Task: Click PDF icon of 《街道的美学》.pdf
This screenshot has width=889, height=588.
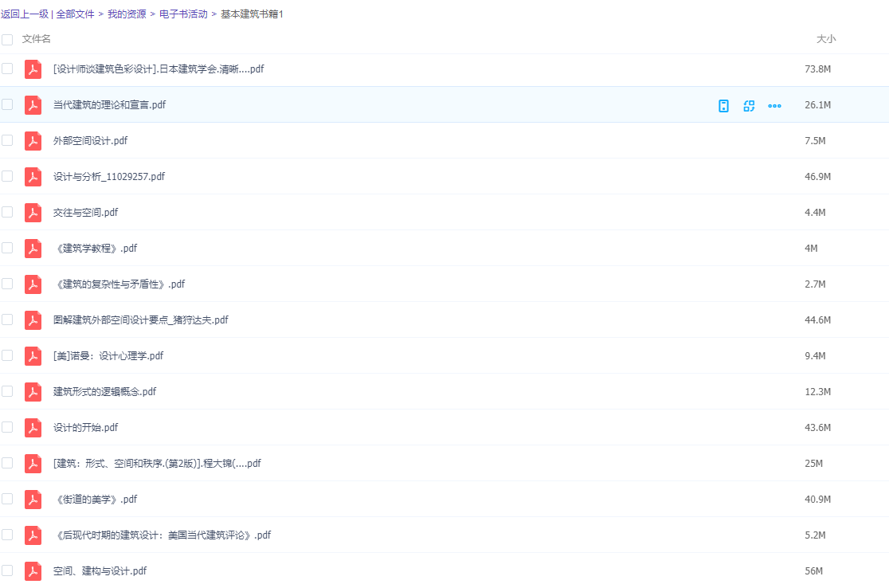Action: (33, 499)
